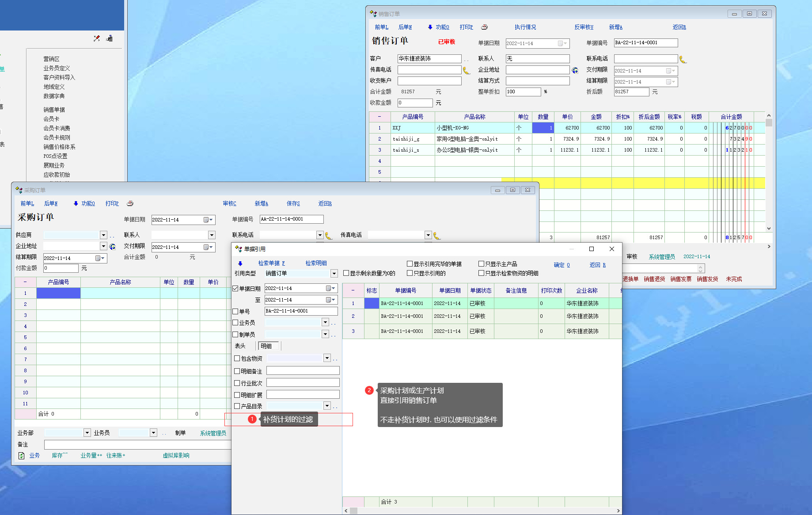Click 保存S in 采购订单 toolbar
The height and width of the screenshot is (515, 812).
click(x=293, y=203)
